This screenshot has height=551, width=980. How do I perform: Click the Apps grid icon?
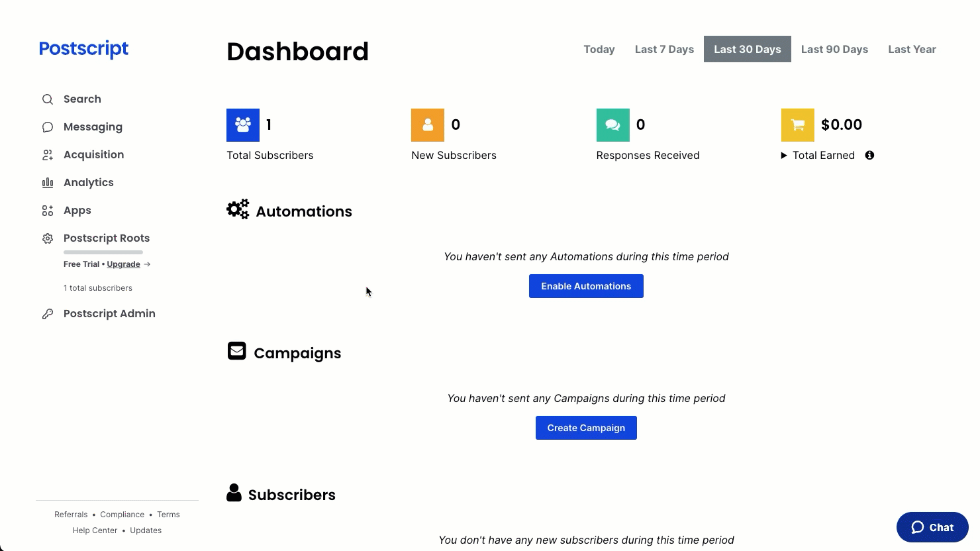(x=48, y=211)
